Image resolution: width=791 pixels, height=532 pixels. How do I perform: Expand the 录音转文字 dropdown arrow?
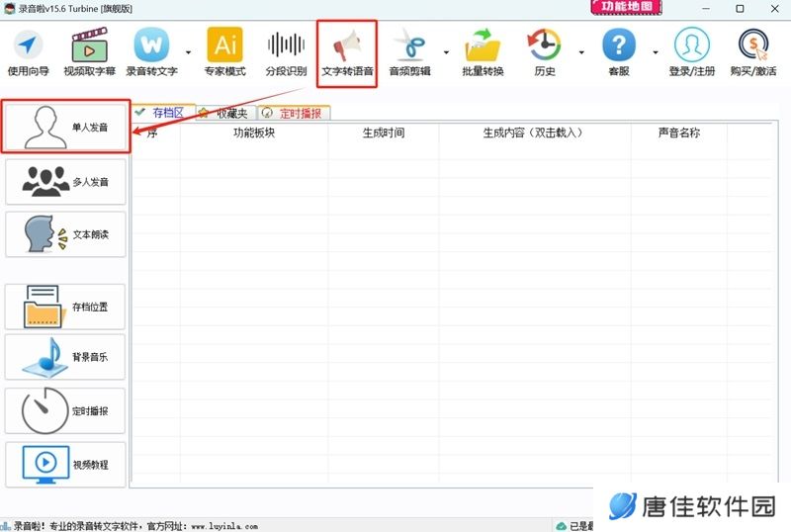coord(188,52)
